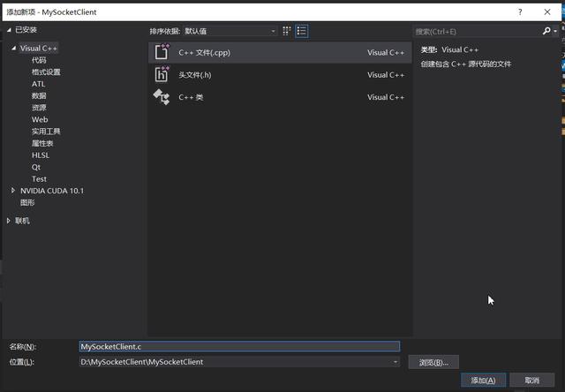The image size is (565, 392).
Task: Click Visual C++ type in C++ 类 row
Action: 386,97
